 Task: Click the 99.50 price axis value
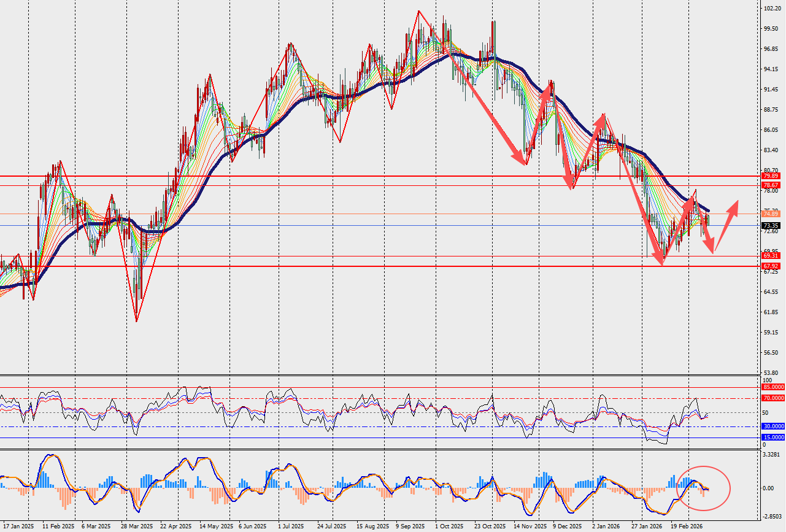click(x=771, y=29)
